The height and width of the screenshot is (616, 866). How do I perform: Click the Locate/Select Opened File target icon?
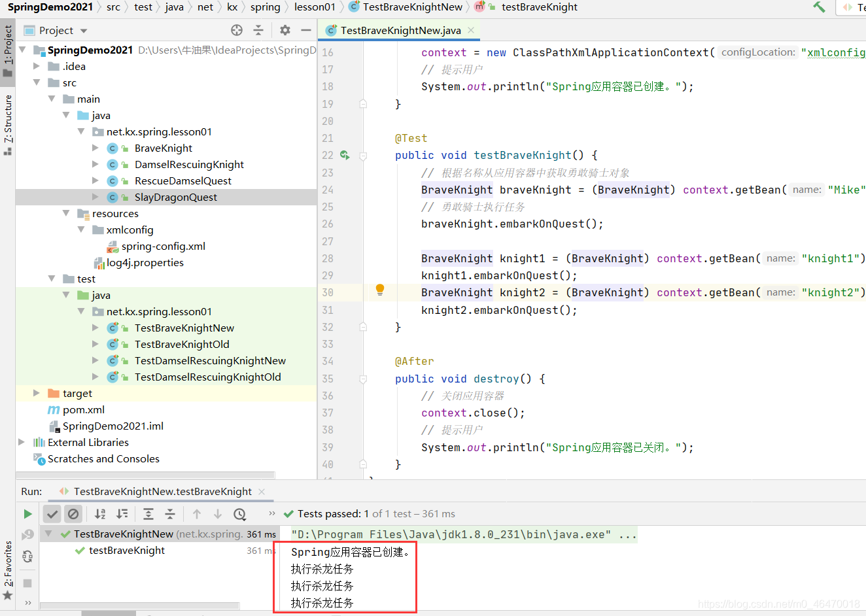coord(237,30)
